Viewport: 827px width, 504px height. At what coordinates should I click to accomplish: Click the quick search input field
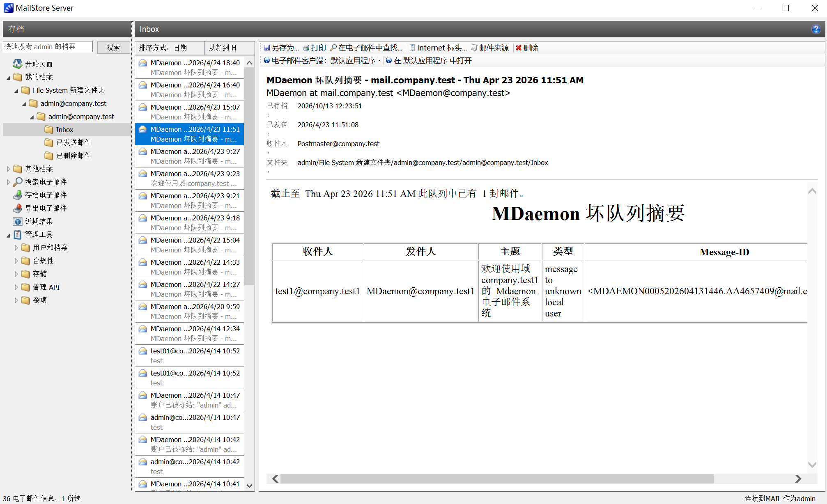48,47
